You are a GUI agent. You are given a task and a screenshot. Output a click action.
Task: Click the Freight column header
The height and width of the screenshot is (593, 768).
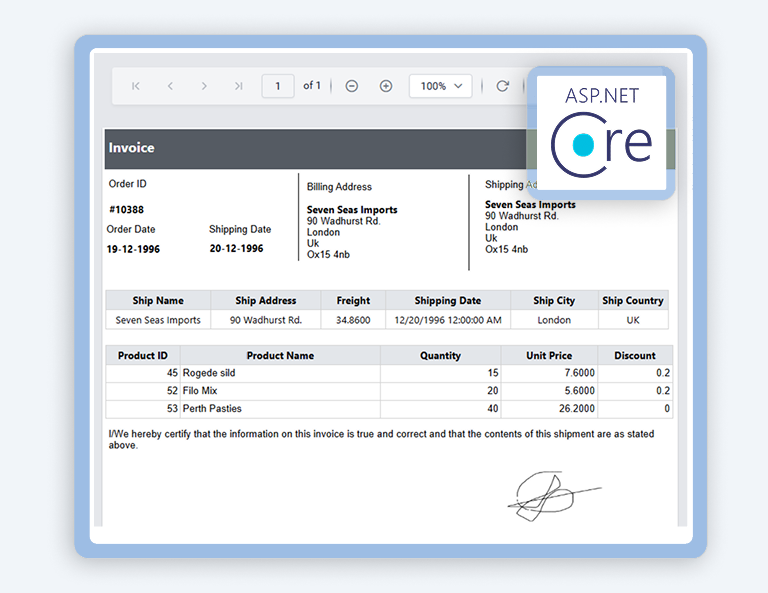tap(353, 300)
